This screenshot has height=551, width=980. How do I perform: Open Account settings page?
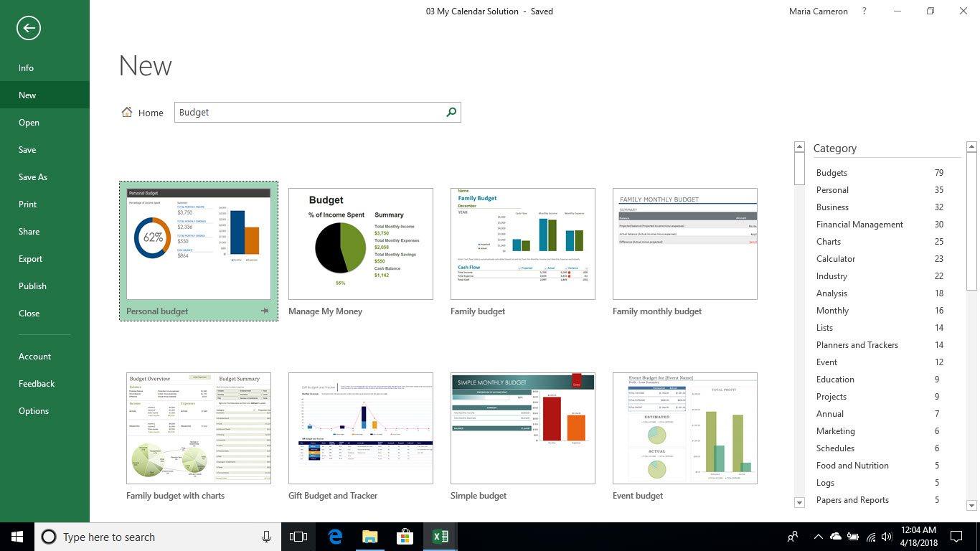click(x=44, y=356)
